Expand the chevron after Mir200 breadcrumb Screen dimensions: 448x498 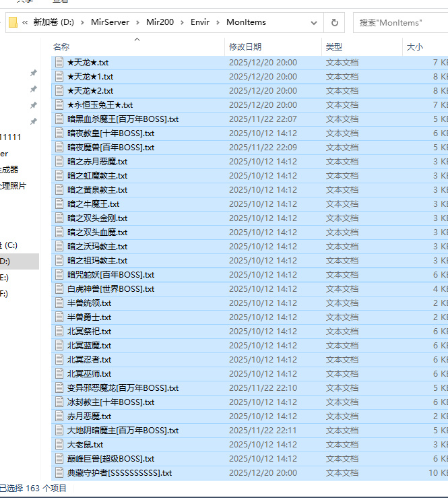pos(182,22)
